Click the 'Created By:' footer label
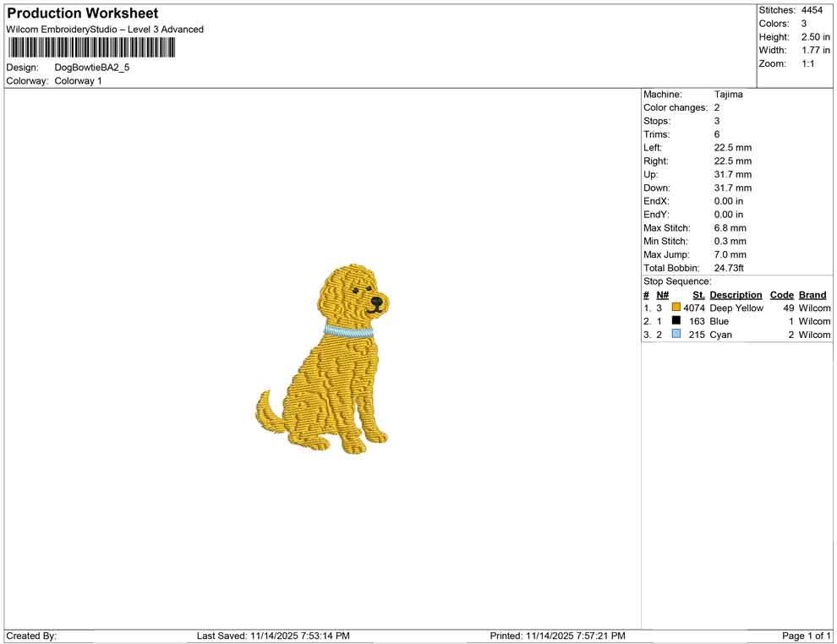 tap(31, 636)
